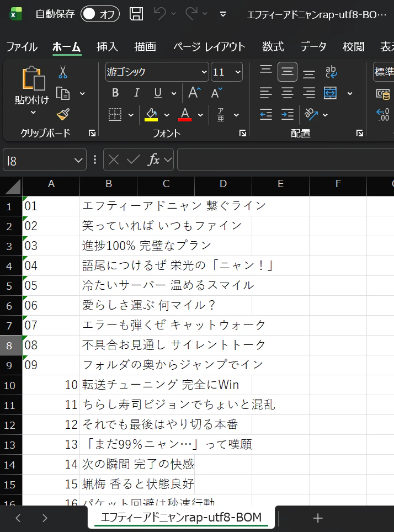Click Increase Font Size icon
Image resolution: width=394 pixels, height=532 pixels.
pyautogui.click(x=194, y=92)
